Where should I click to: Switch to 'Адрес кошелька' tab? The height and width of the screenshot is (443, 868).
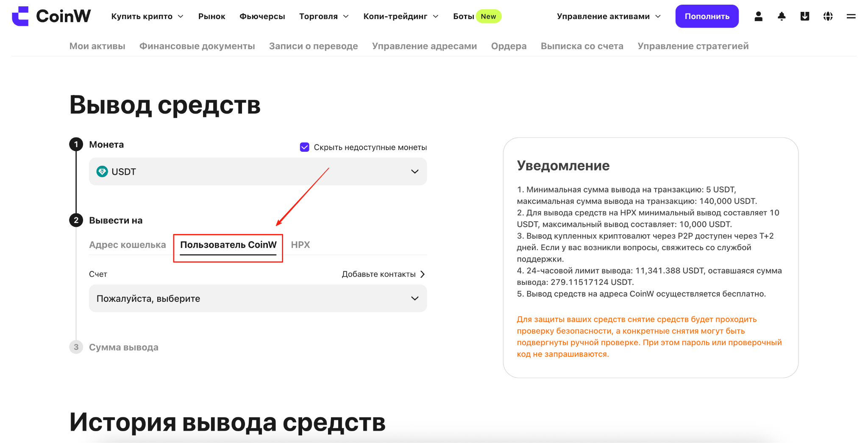tap(127, 245)
